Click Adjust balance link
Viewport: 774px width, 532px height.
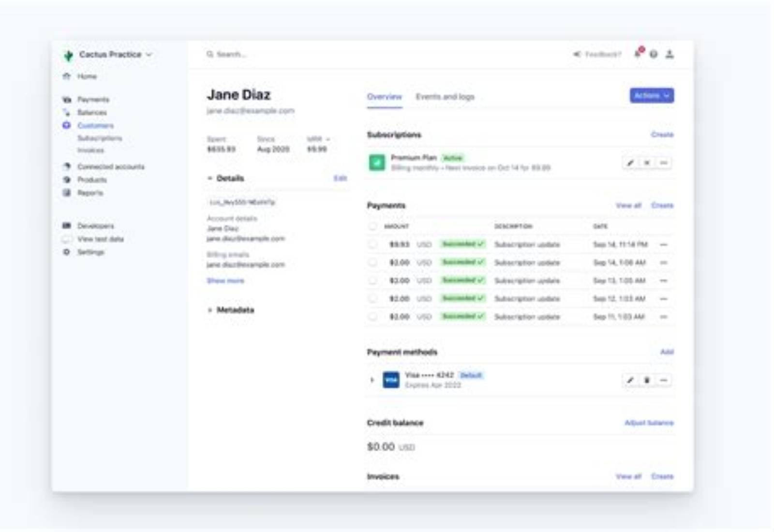[649, 423]
